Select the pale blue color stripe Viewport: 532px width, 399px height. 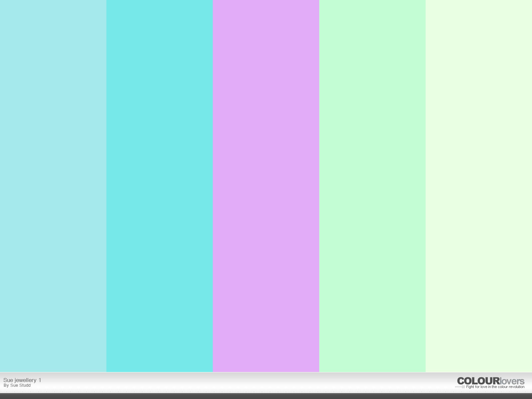tap(53, 186)
